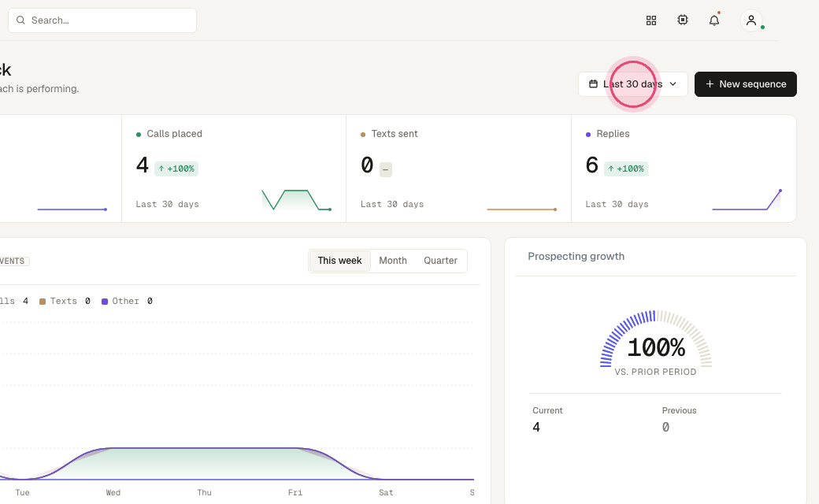Image resolution: width=819 pixels, height=504 pixels.
Task: Click the Texts sent heading
Action: point(395,134)
